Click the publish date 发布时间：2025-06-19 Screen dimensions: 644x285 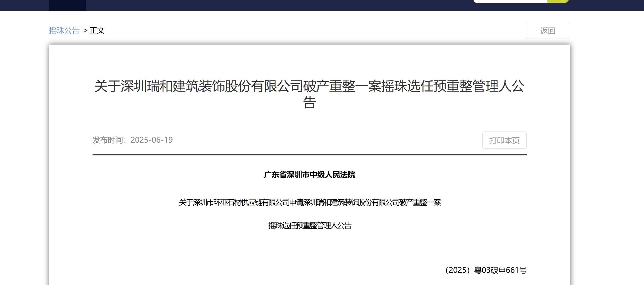[x=132, y=140]
